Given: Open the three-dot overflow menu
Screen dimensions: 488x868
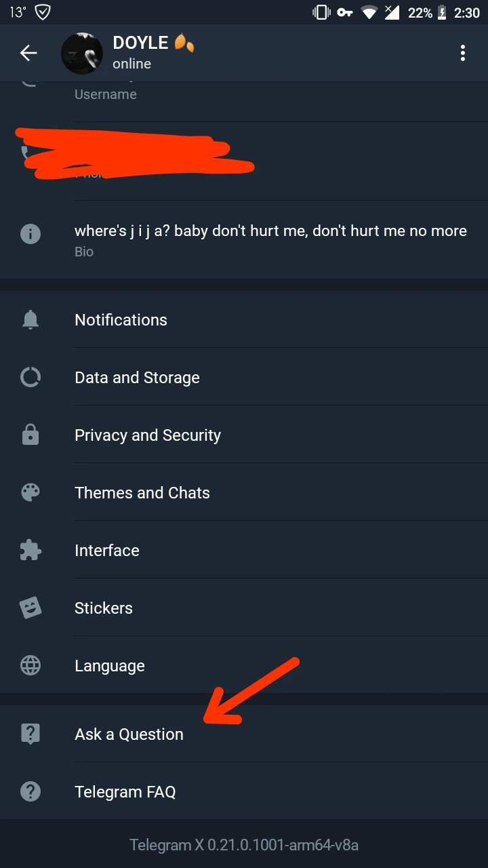Looking at the screenshot, I should click(463, 53).
